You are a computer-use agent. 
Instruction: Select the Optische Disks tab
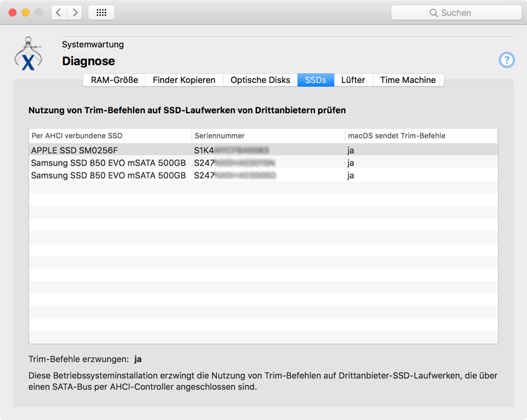pyautogui.click(x=260, y=80)
